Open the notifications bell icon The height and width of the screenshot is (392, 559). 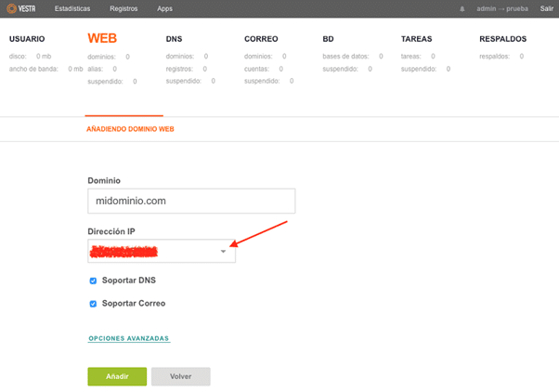pos(462,8)
